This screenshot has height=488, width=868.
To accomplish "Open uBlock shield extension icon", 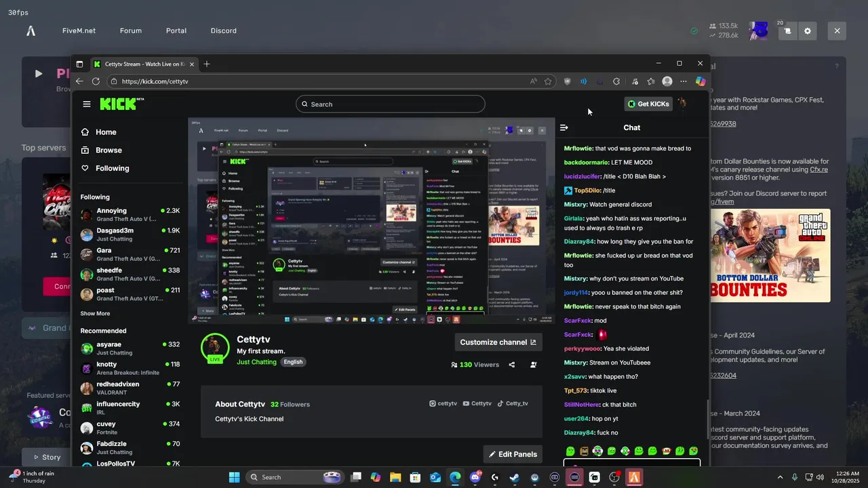I will [x=568, y=81].
